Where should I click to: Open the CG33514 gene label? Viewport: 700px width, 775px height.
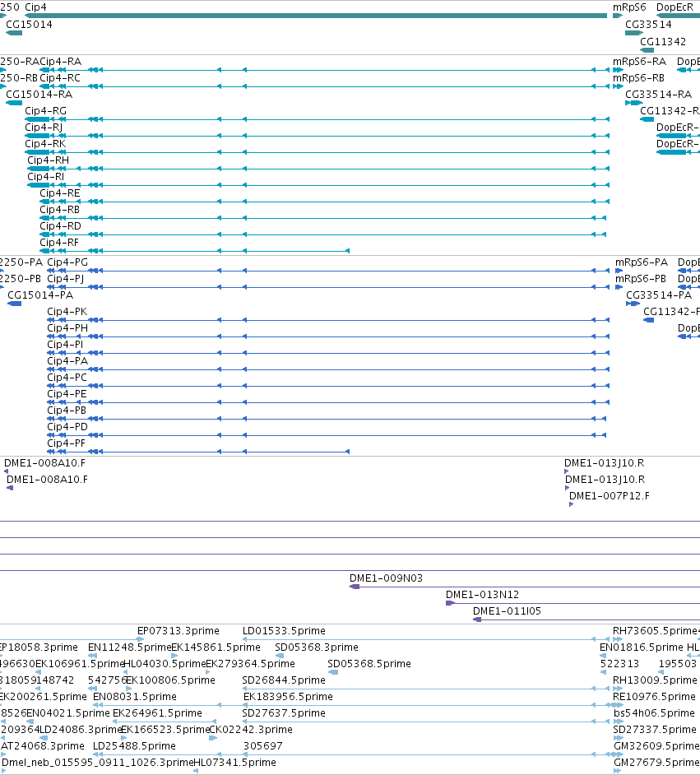(x=649, y=24)
